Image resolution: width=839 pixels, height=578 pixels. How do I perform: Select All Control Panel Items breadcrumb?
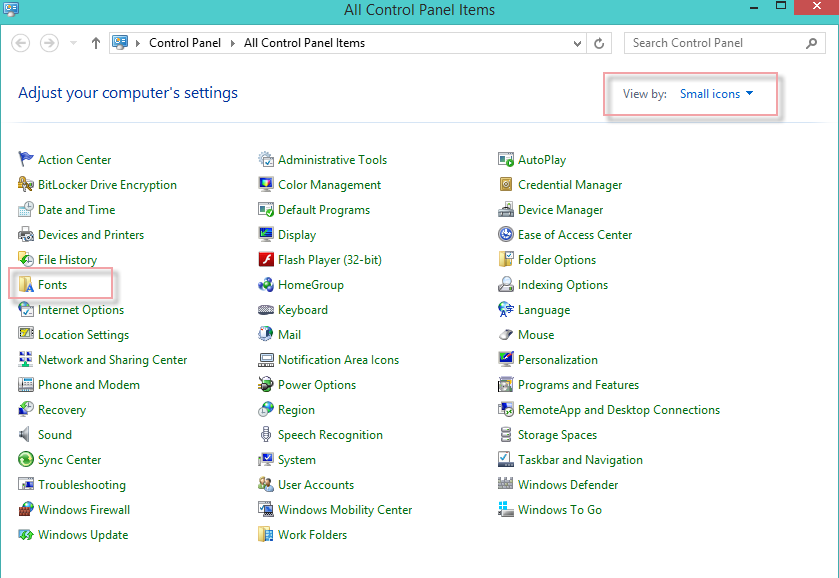pos(304,43)
